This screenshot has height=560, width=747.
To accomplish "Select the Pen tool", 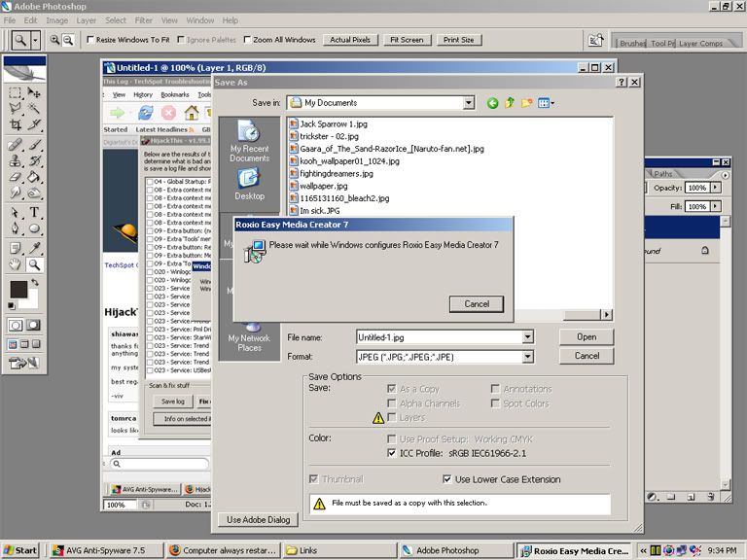I will tap(16, 228).
